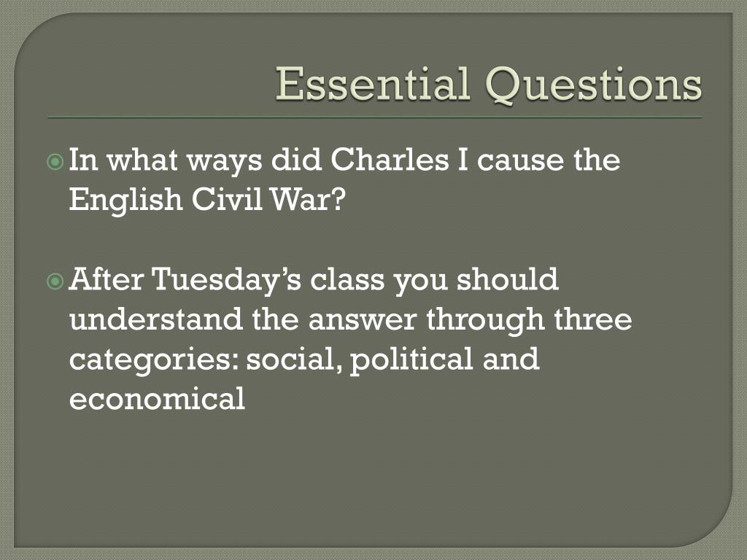The width and height of the screenshot is (747, 560).
Task: Click the question mark after "War"
Action: pyautogui.click(x=336, y=200)
